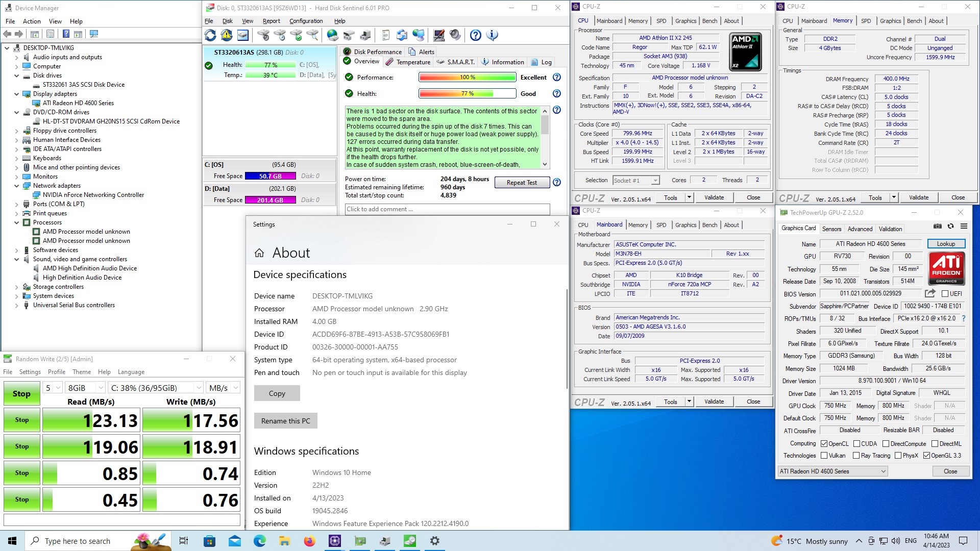Open Action menu in Device Manager
The width and height of the screenshot is (980, 551).
(32, 21)
